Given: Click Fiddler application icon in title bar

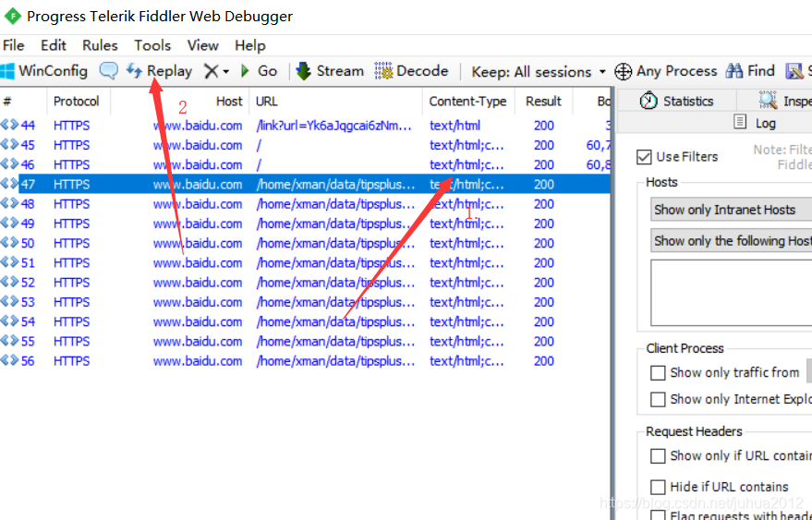Looking at the screenshot, I should click(x=12, y=17).
